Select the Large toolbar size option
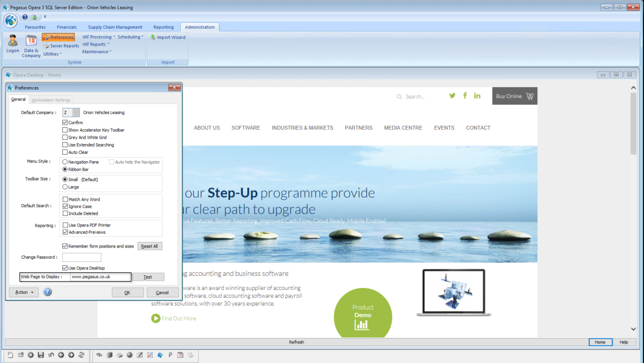Screen dimensions: 644x363 click(x=65, y=187)
